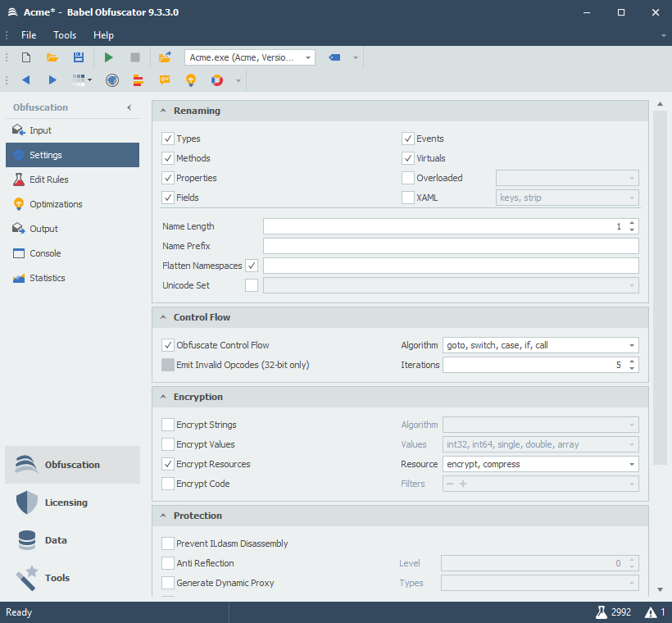
Task: Click the orange lightbulb toolbar icon
Action: 190,80
